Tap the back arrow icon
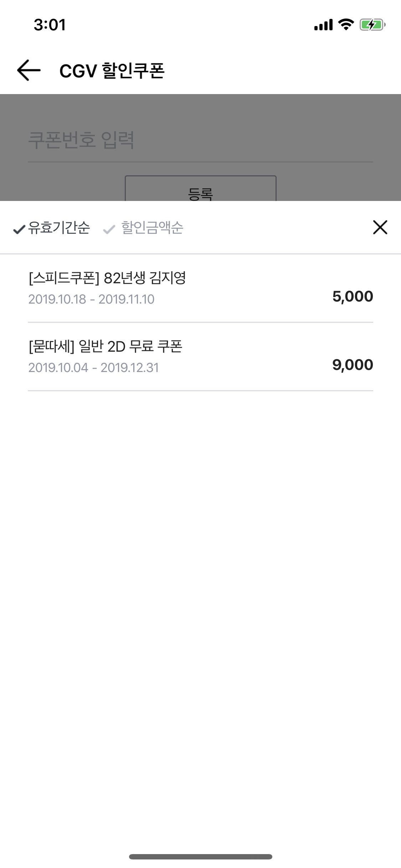Viewport: 401px width, 868px height. 29,70
